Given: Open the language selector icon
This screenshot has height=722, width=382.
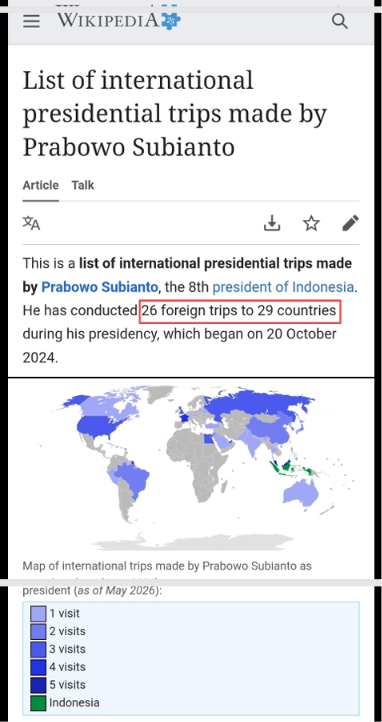Looking at the screenshot, I should pos(31,223).
